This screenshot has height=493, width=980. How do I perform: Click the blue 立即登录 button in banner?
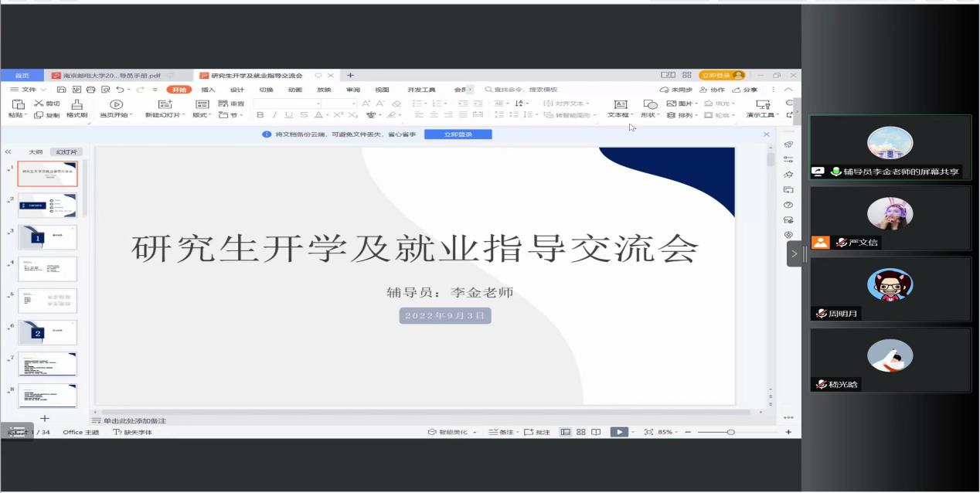coord(458,134)
